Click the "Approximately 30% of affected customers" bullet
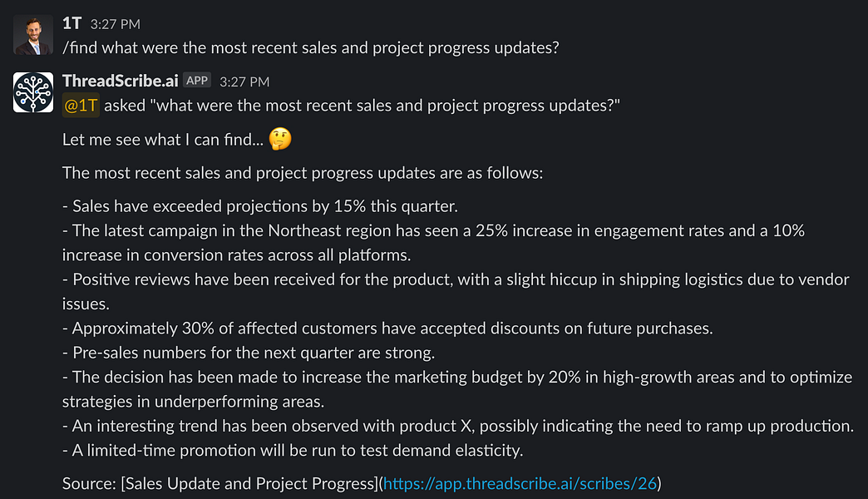868x499 pixels. (x=387, y=328)
